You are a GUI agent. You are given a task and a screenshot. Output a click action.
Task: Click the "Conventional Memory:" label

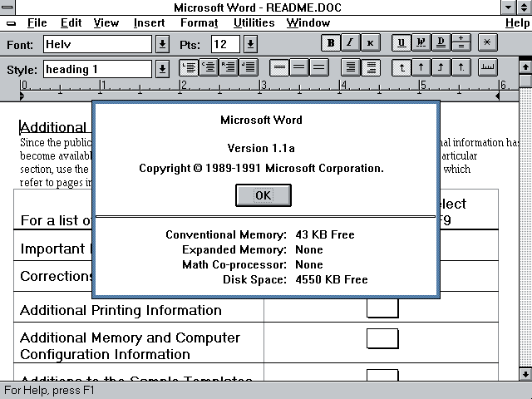(226, 234)
